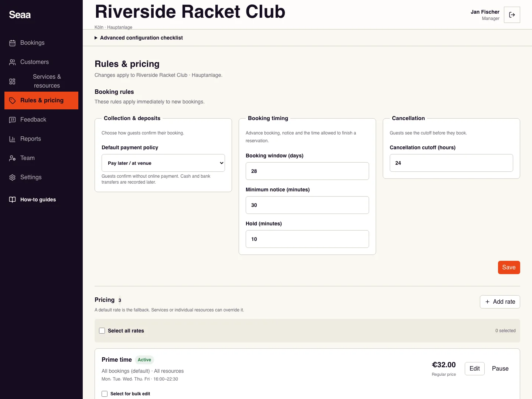Click the Reports bar chart icon

pos(12,139)
